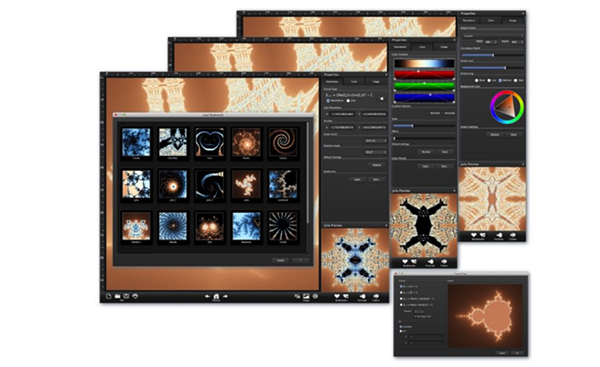Switch to Image tab in front Properties panel
Screen dimensions: 600x367
(376, 82)
